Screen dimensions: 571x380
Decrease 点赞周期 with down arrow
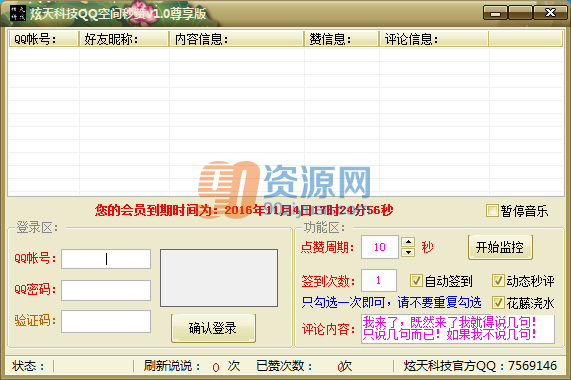click(408, 252)
